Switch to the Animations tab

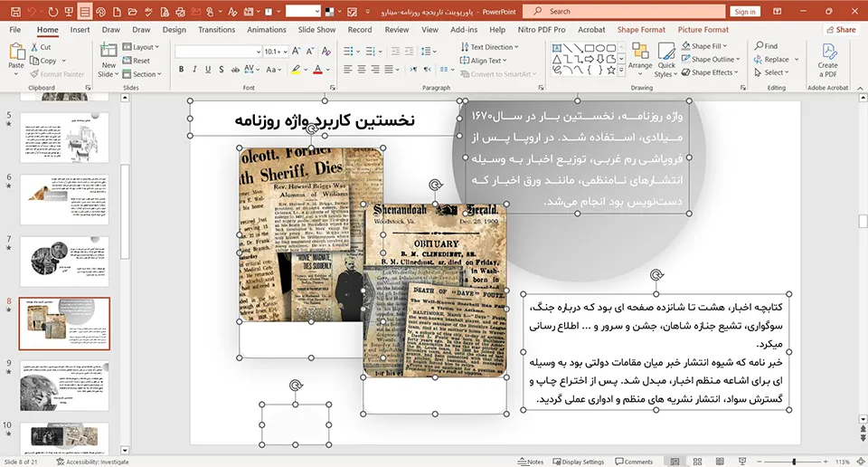click(x=266, y=30)
